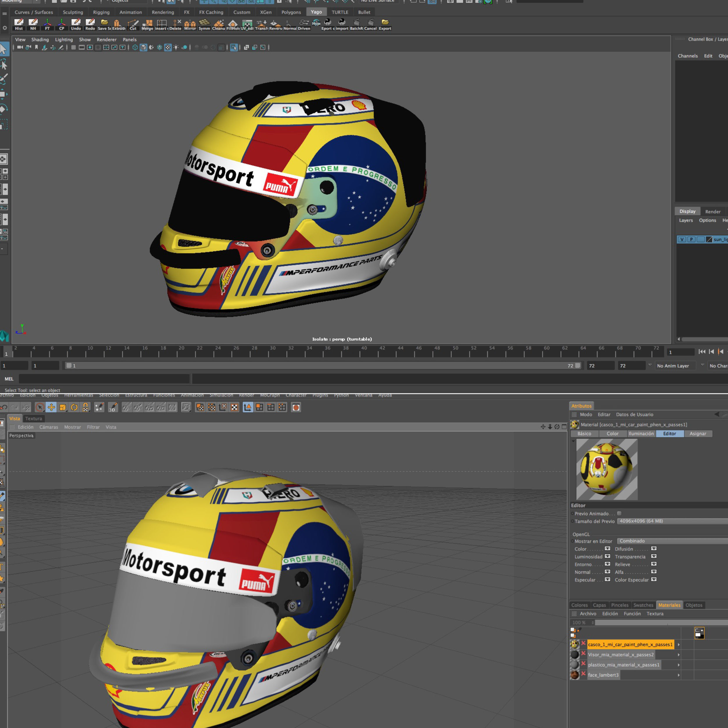Click the Move tool in the lower toolbar
The height and width of the screenshot is (728, 728).
click(51, 407)
